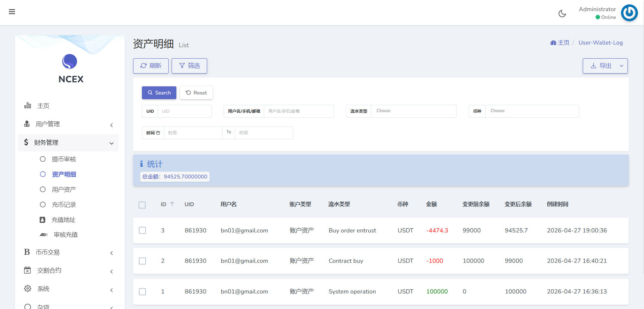This screenshot has width=644, height=309.
Task: Open the 流水类型 Choose dropdown
Action: [x=414, y=111]
